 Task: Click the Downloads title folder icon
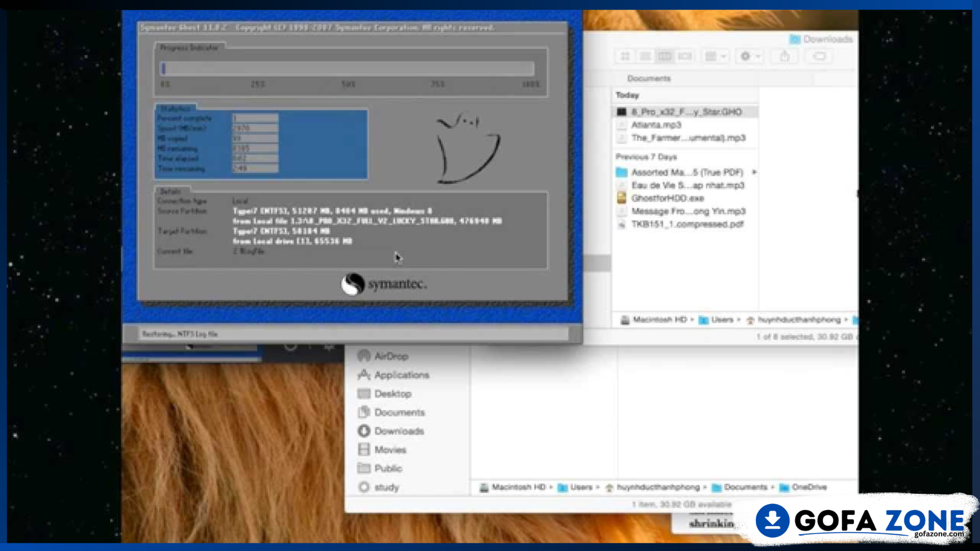795,39
